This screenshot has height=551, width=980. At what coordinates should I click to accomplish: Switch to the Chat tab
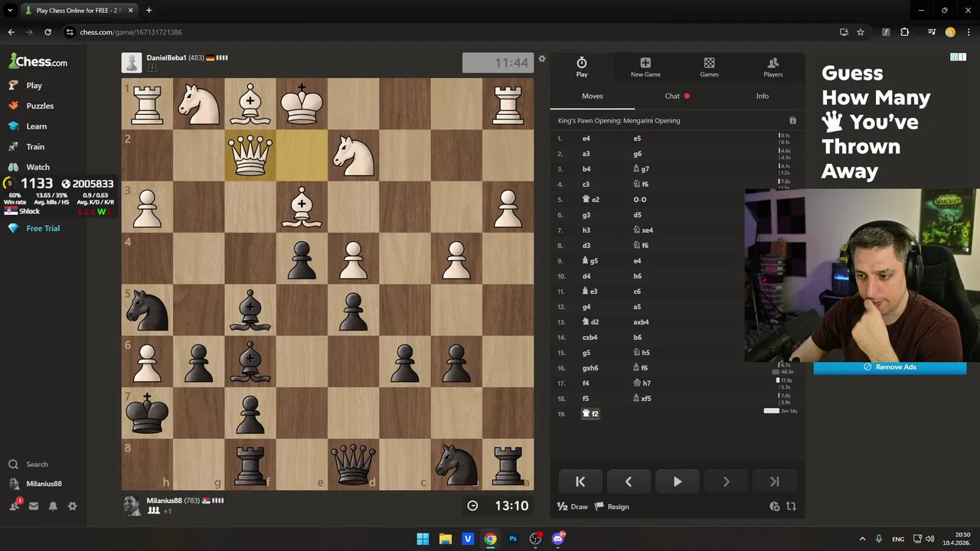click(677, 96)
